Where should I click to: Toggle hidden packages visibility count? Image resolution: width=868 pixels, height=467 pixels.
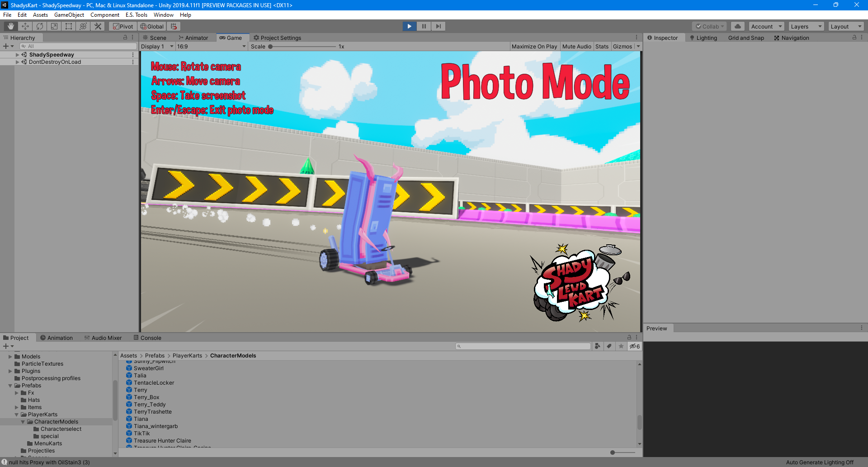[635, 346]
